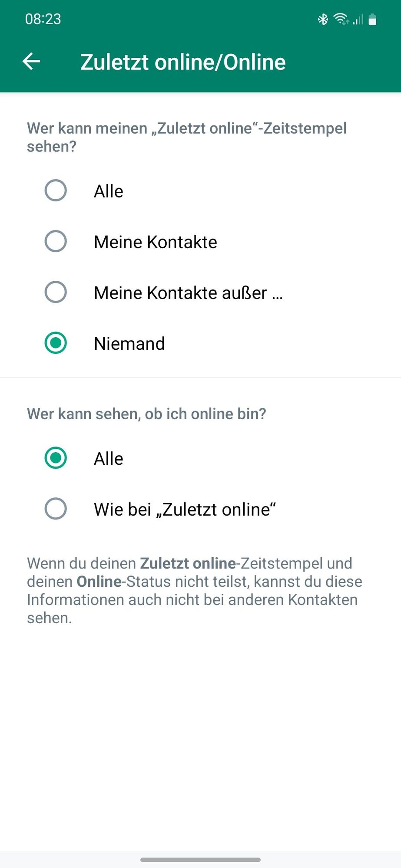Select the 'Niemand' radio button

click(56, 343)
